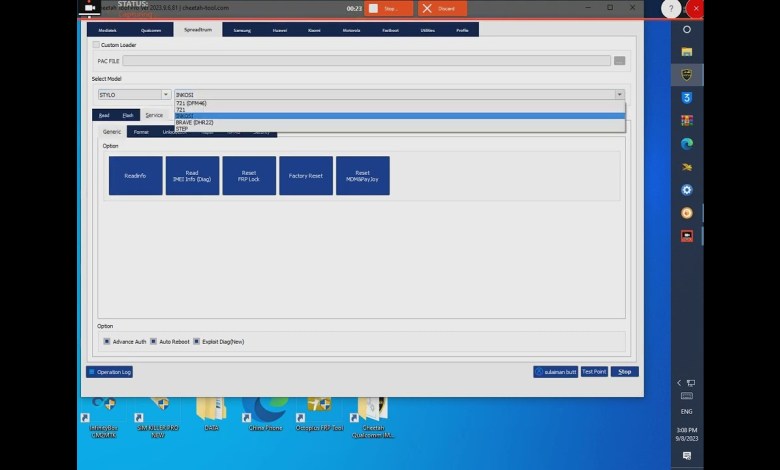Switch to the Samsung tab
This screenshot has width=780, height=470.
tap(242, 30)
